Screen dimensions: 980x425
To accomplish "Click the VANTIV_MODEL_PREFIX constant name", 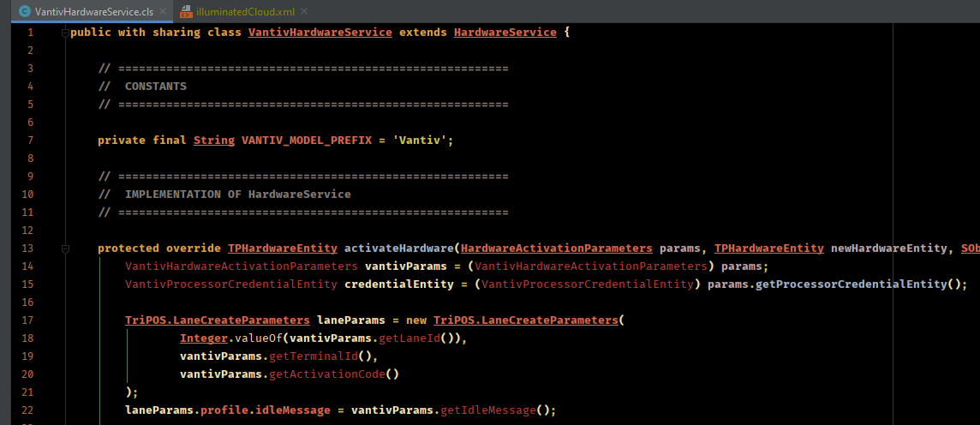I will pyautogui.click(x=307, y=141).
